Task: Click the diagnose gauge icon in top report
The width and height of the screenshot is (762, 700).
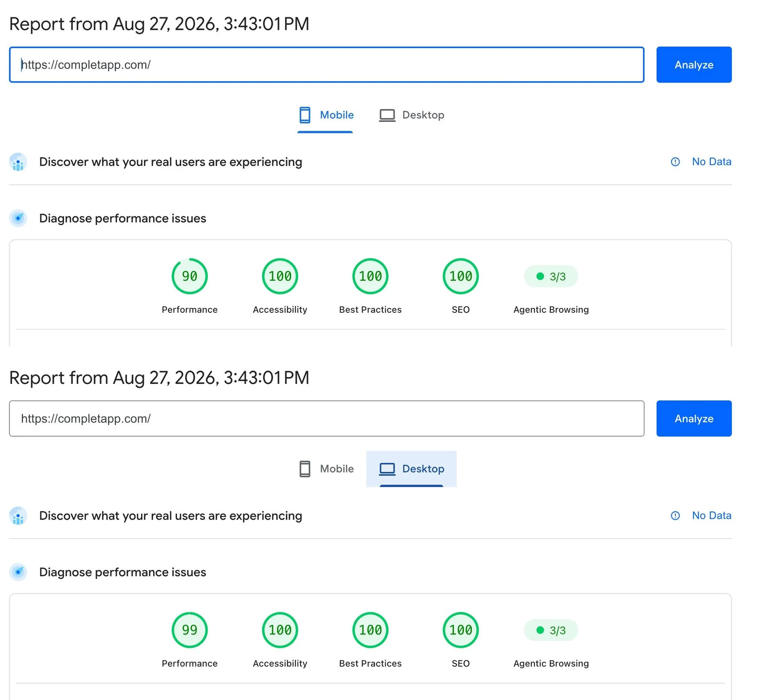Action: point(18,218)
